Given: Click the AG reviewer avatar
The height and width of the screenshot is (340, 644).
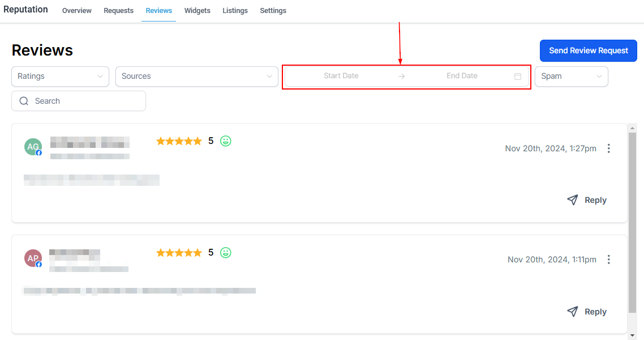Looking at the screenshot, I should pos(33,147).
